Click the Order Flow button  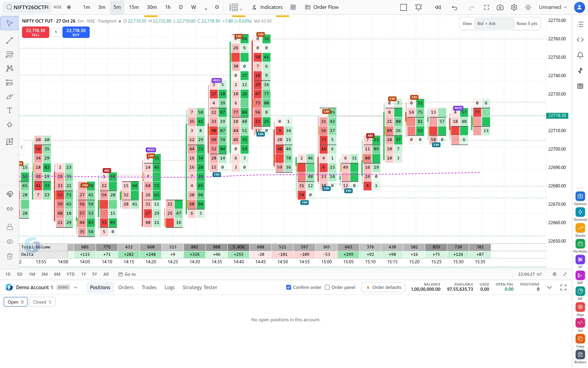(322, 7)
